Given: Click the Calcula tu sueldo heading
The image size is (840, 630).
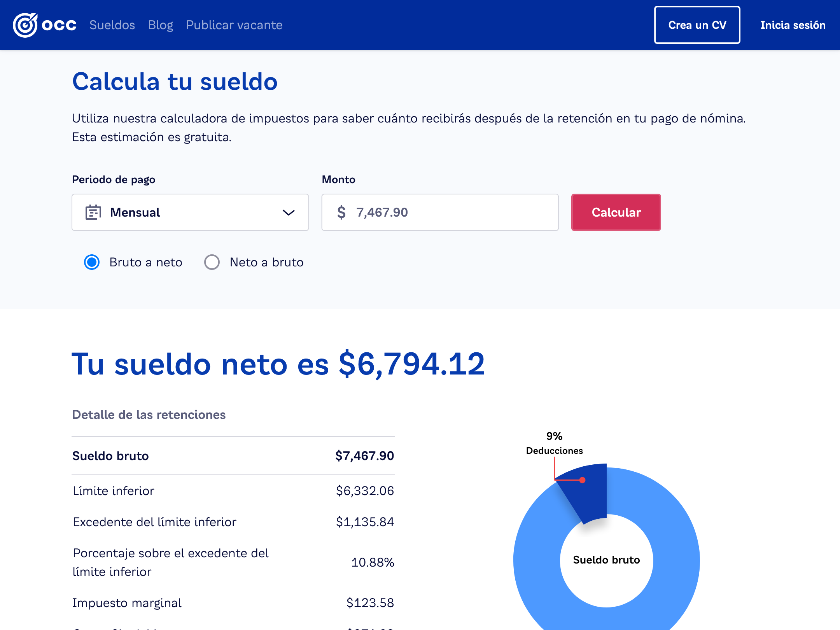Looking at the screenshot, I should point(175,82).
